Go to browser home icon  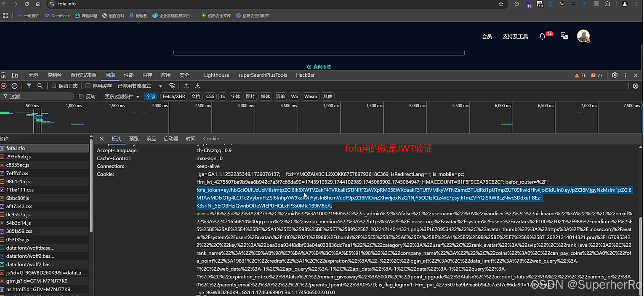pos(38,4)
